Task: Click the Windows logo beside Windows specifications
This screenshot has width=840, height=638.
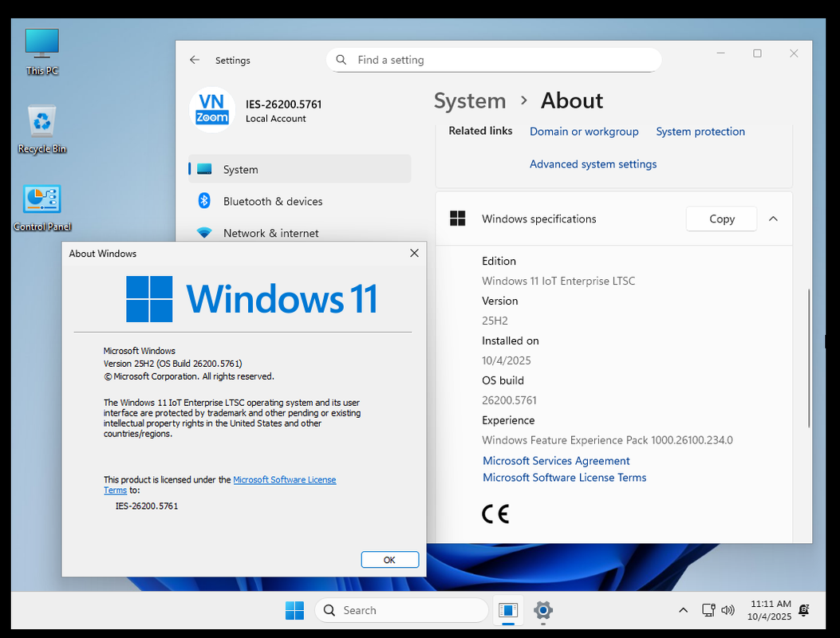Action: pos(458,219)
